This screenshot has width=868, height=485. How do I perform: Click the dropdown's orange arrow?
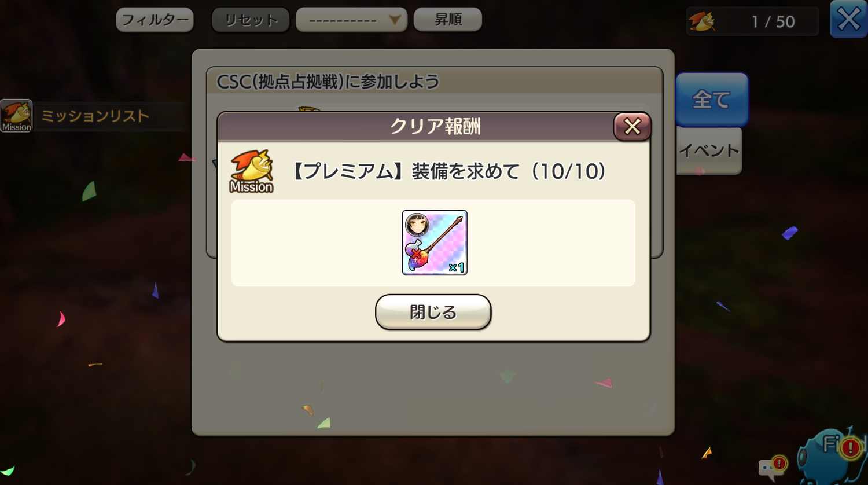[x=394, y=20]
